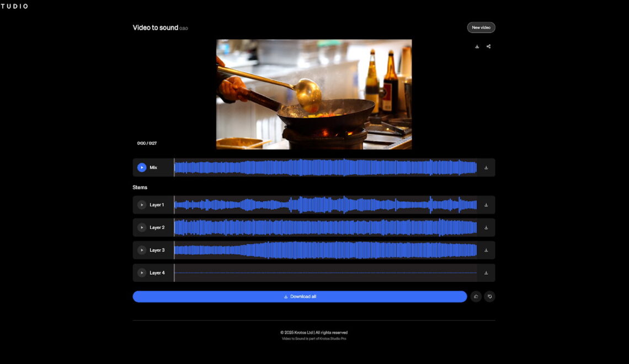Play the Layer 3 stem

(142, 250)
